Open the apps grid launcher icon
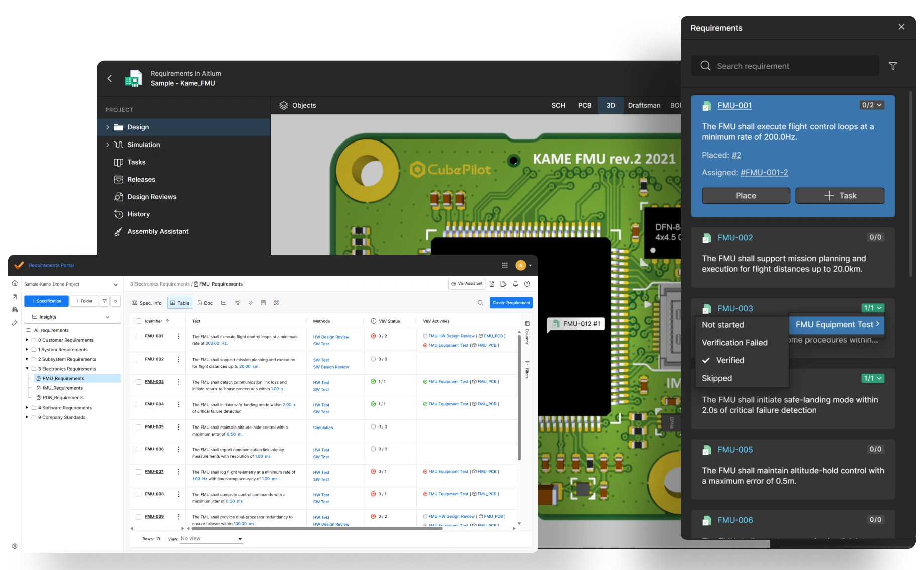 [x=505, y=265]
